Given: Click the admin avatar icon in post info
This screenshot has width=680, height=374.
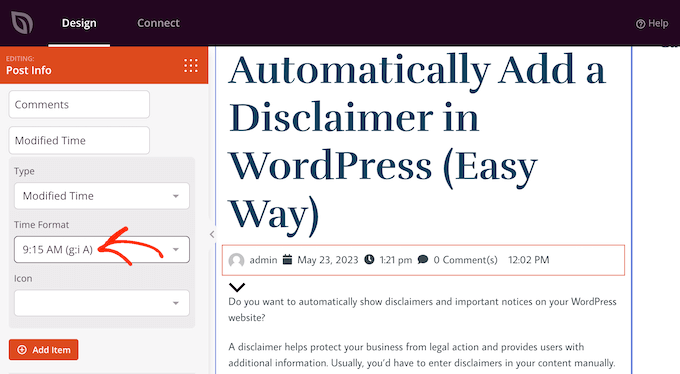Looking at the screenshot, I should [x=236, y=260].
